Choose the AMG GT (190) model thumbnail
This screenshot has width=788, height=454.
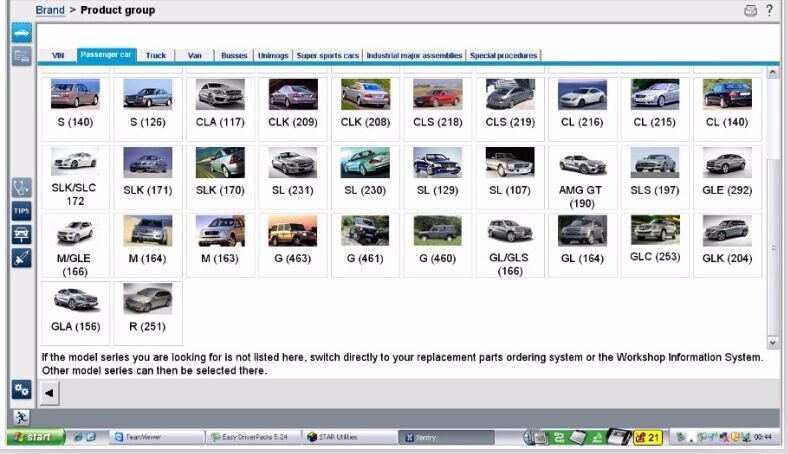pos(582,177)
